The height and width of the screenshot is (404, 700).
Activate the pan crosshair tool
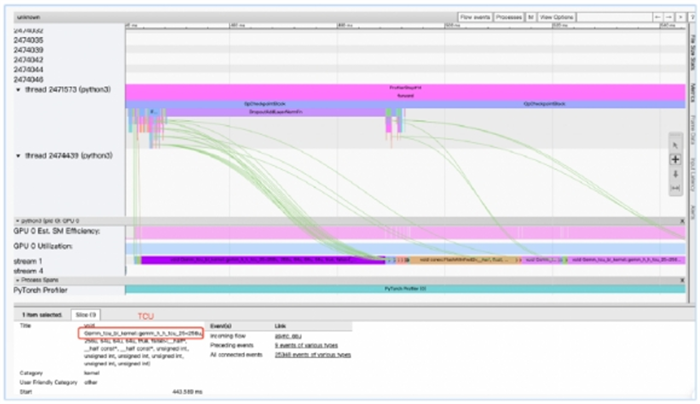click(x=675, y=159)
